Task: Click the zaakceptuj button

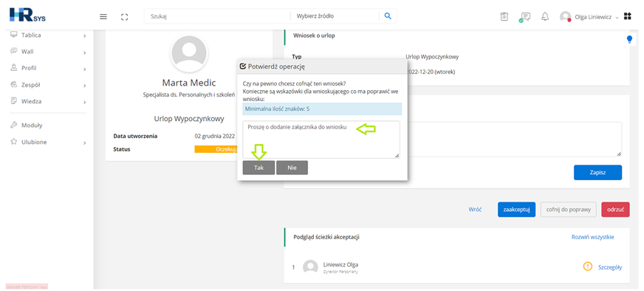Action: point(516,210)
